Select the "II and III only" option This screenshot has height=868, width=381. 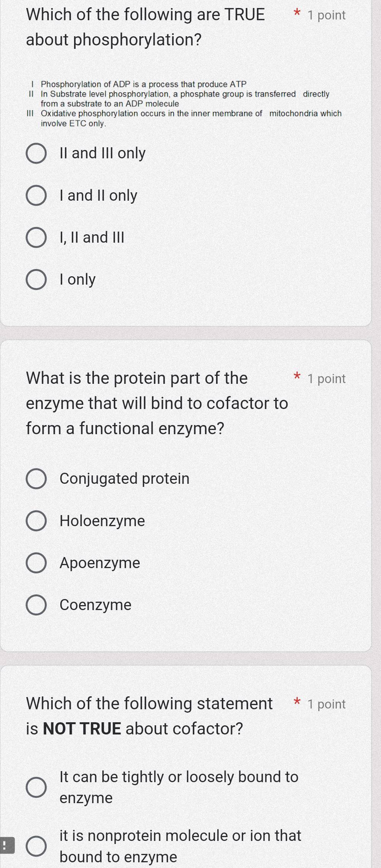click(36, 153)
